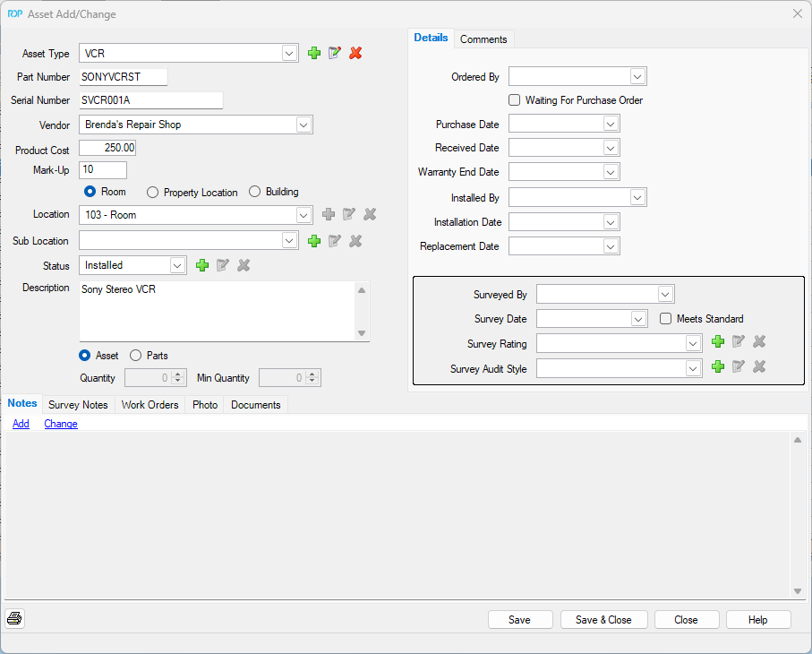This screenshot has height=654, width=812.
Task: Click edit icon beside Survey Audit Style
Action: 739,367
